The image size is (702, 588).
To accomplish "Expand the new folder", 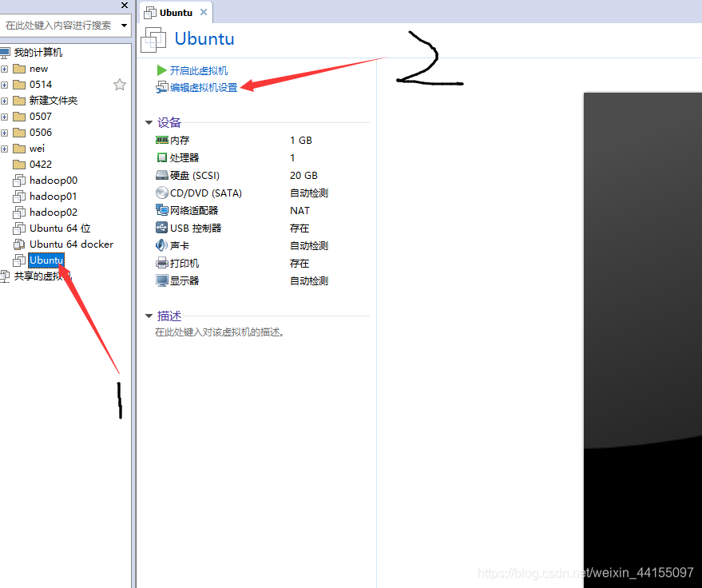I will coord(5,69).
